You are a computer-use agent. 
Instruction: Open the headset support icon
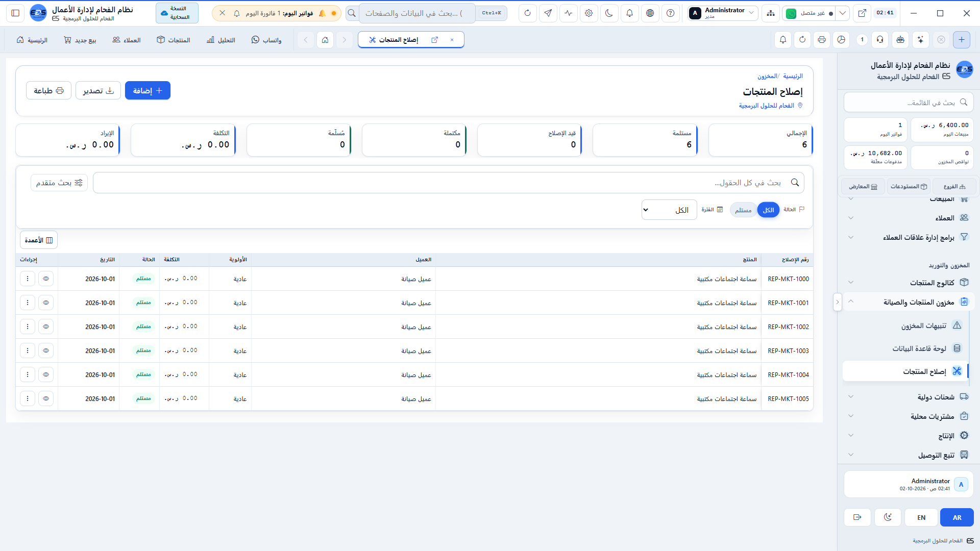[880, 40]
